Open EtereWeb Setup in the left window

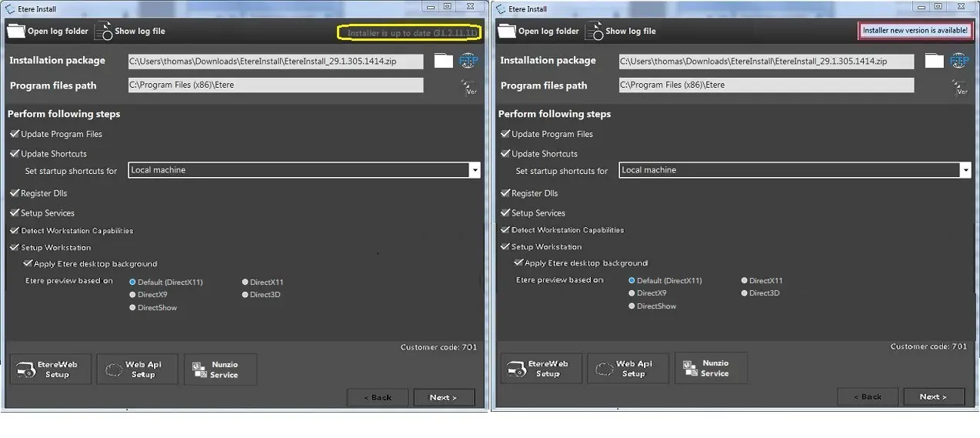tap(50, 369)
